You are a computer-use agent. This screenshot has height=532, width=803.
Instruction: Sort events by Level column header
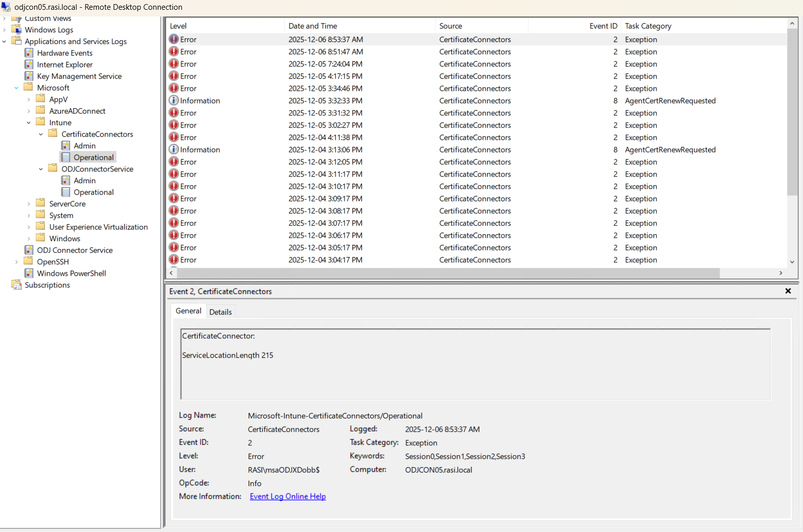click(225, 26)
